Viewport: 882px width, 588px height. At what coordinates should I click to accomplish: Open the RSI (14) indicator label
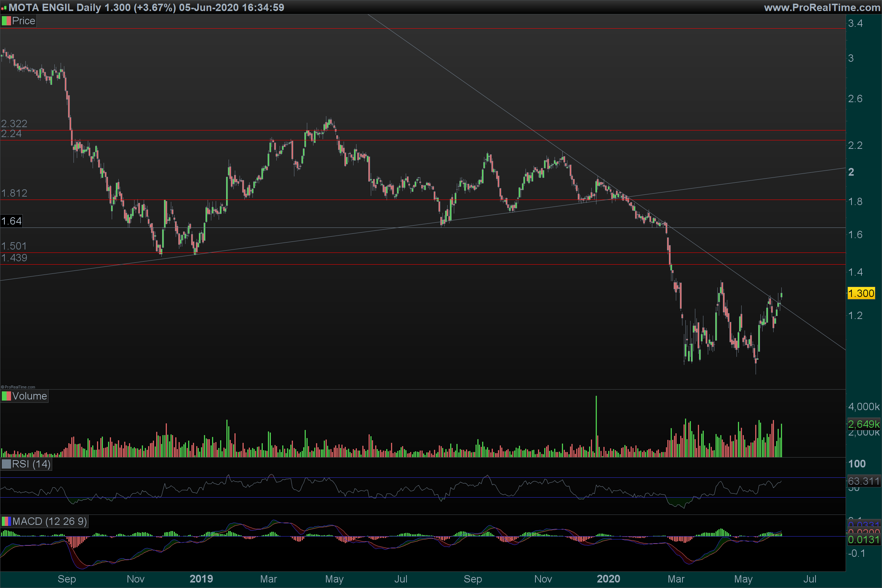[x=31, y=464]
